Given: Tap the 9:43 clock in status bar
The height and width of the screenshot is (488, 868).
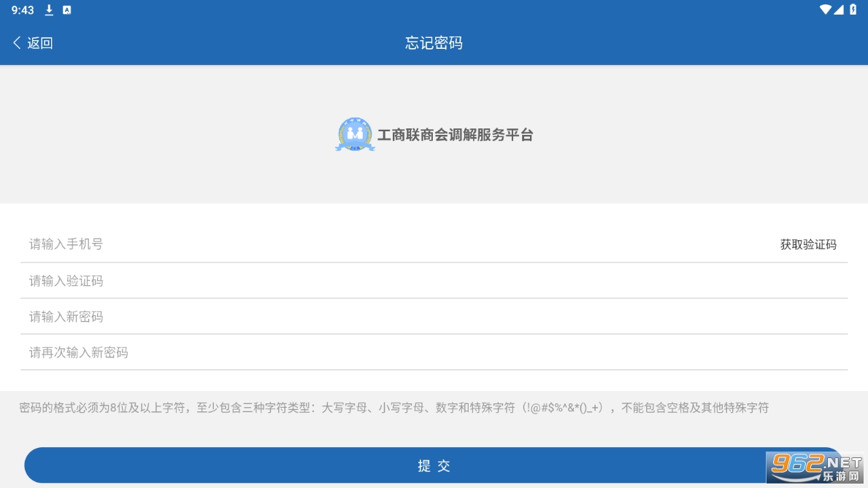Looking at the screenshot, I should coord(23,10).
